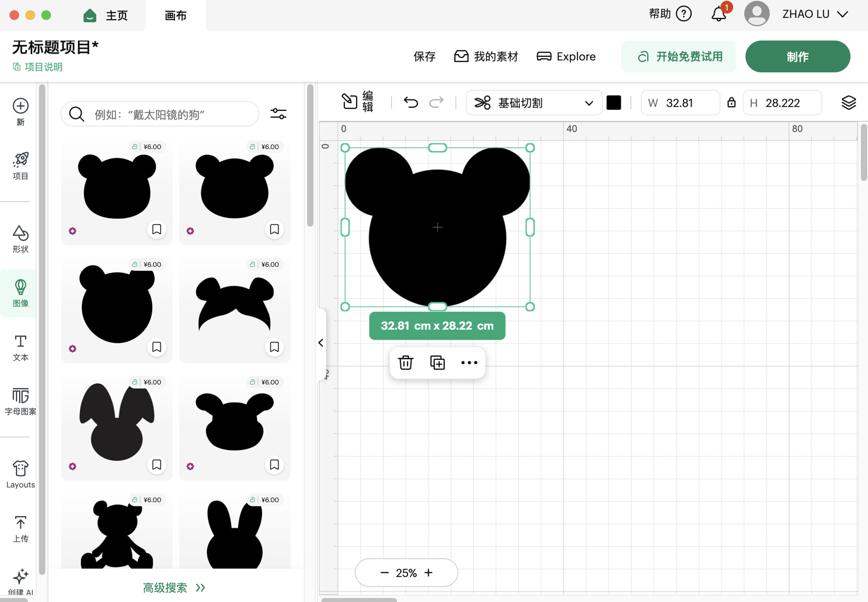Click the image panel vertical scrollbar
The width and height of the screenshot is (868, 602).
(310, 155)
